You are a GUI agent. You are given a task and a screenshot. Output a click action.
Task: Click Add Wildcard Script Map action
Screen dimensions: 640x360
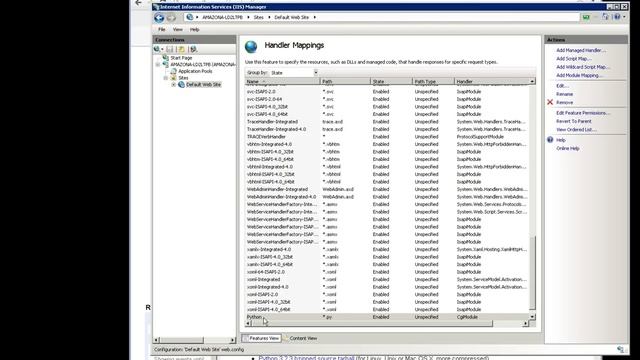(583, 67)
